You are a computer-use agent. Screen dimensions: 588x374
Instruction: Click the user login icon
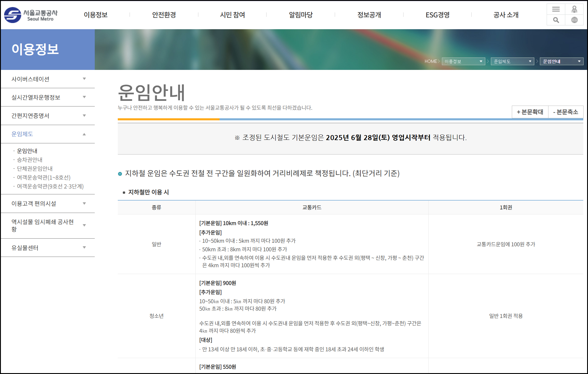[x=574, y=9]
